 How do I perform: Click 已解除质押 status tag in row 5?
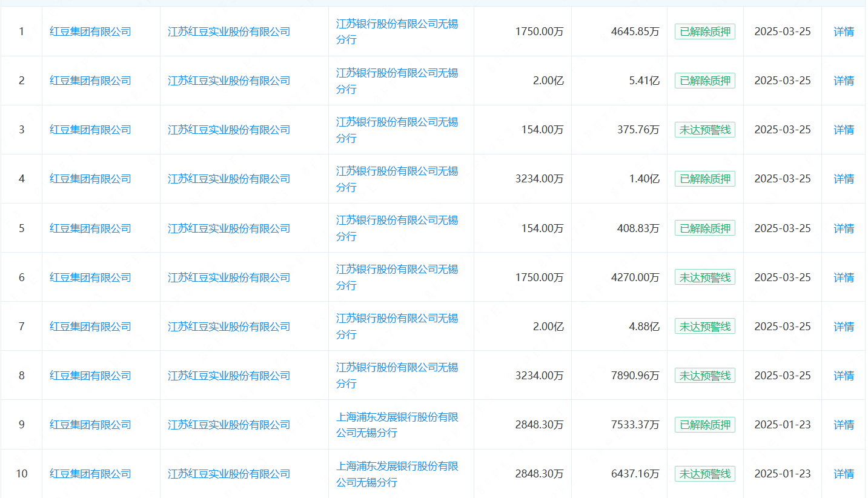[705, 228]
